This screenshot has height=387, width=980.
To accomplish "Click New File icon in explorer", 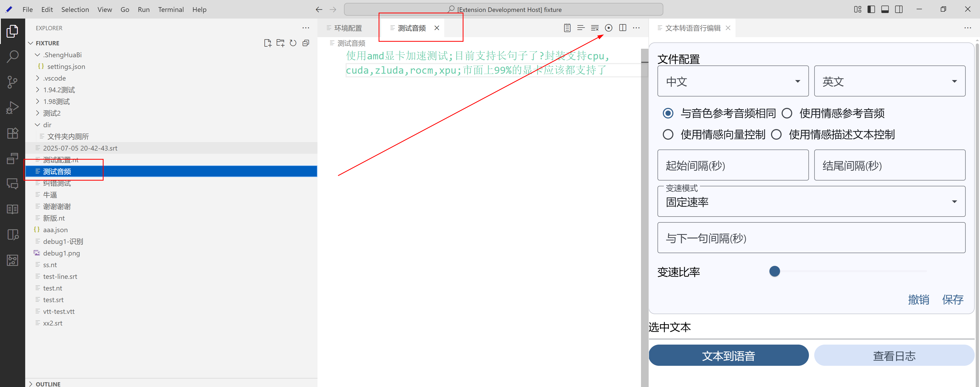I will coord(267,43).
